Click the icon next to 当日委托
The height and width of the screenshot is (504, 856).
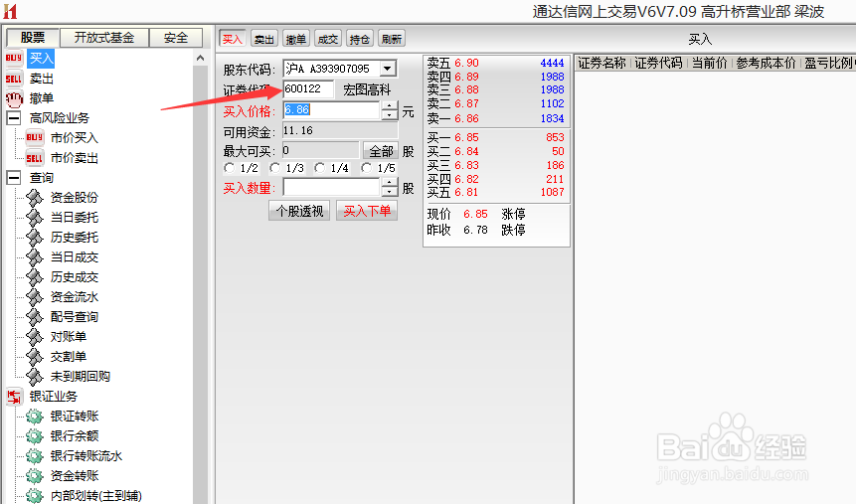[35, 218]
